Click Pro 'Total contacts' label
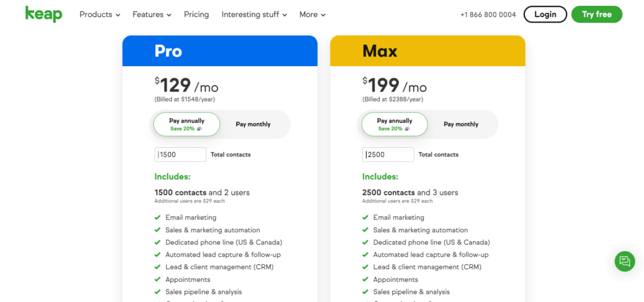 click(x=230, y=155)
